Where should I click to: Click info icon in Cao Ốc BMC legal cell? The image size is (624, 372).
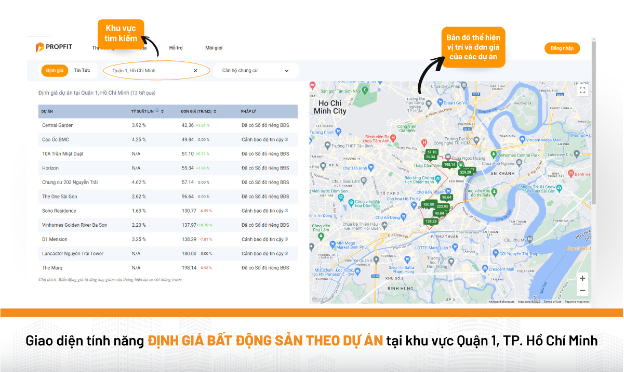pyautogui.click(x=287, y=140)
